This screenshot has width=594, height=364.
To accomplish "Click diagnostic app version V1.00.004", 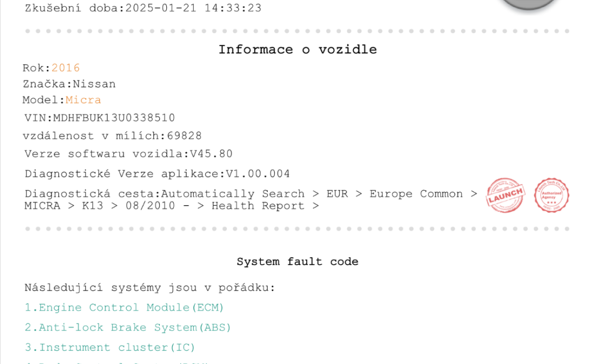I will pos(258,174).
